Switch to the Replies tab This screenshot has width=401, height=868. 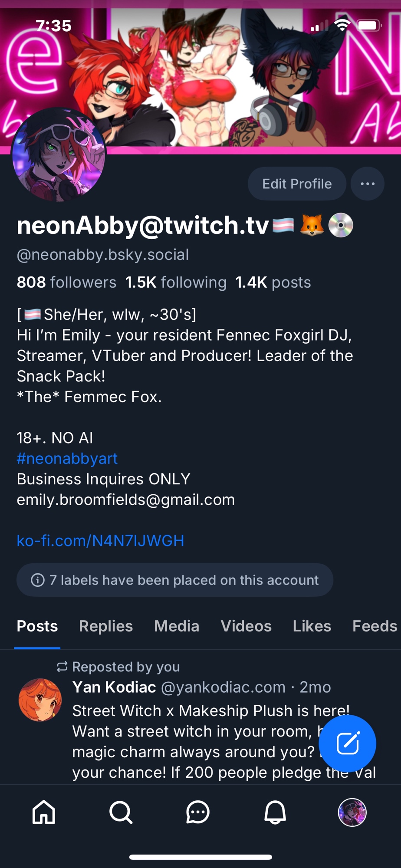[x=106, y=626]
